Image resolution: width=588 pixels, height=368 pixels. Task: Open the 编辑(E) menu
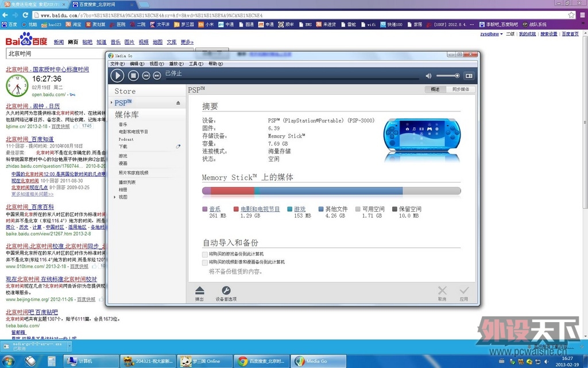pos(137,64)
